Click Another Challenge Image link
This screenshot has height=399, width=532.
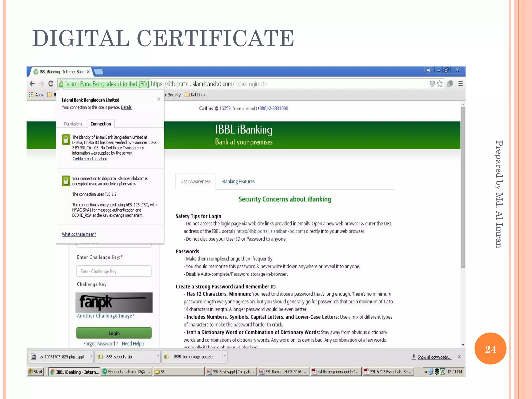pyautogui.click(x=105, y=316)
